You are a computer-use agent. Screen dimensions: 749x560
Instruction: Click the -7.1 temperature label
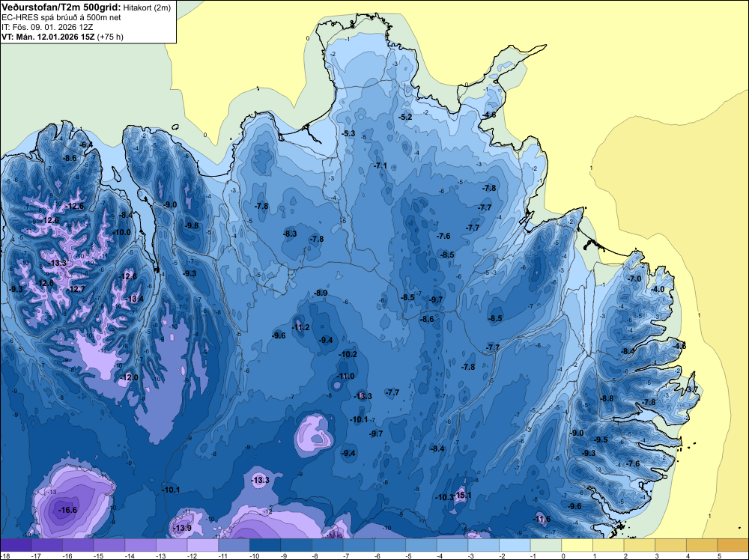coord(380,165)
